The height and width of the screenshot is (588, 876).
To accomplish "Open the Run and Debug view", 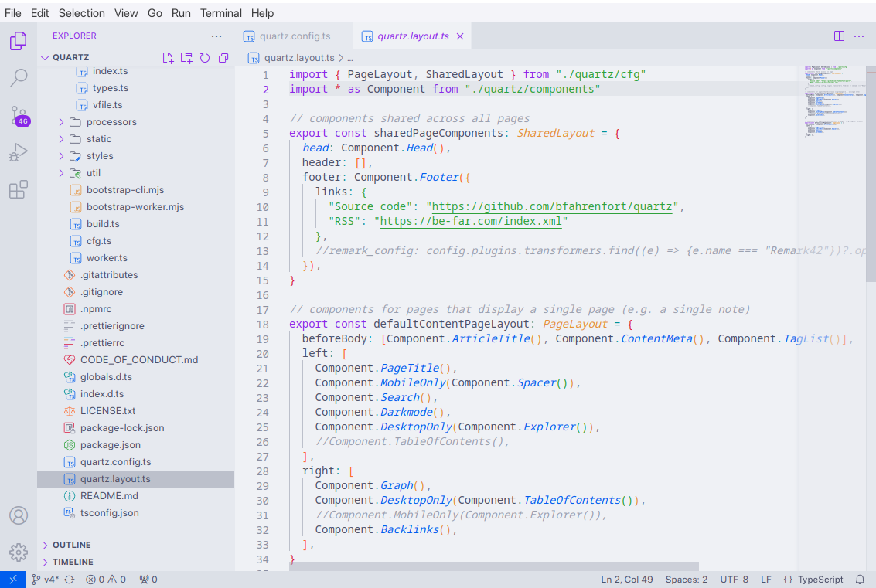I will 19,152.
